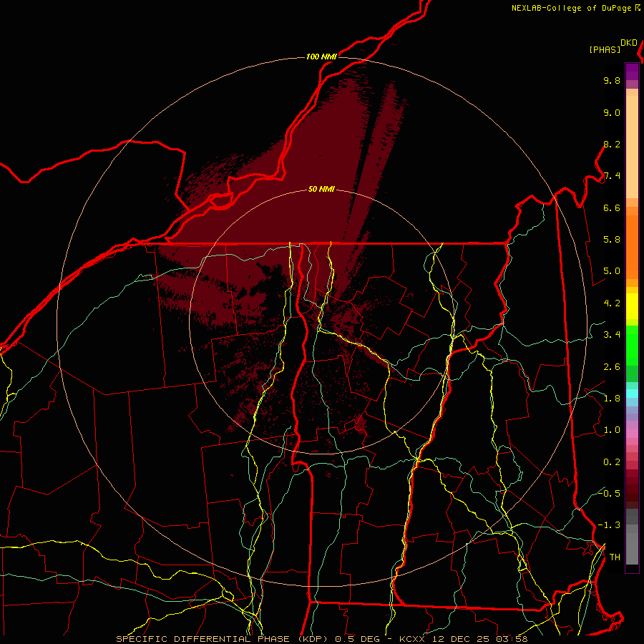Viewport: 644px width, 644px height.
Task: Click the 9.8 value on color scale
Action: 612,80
